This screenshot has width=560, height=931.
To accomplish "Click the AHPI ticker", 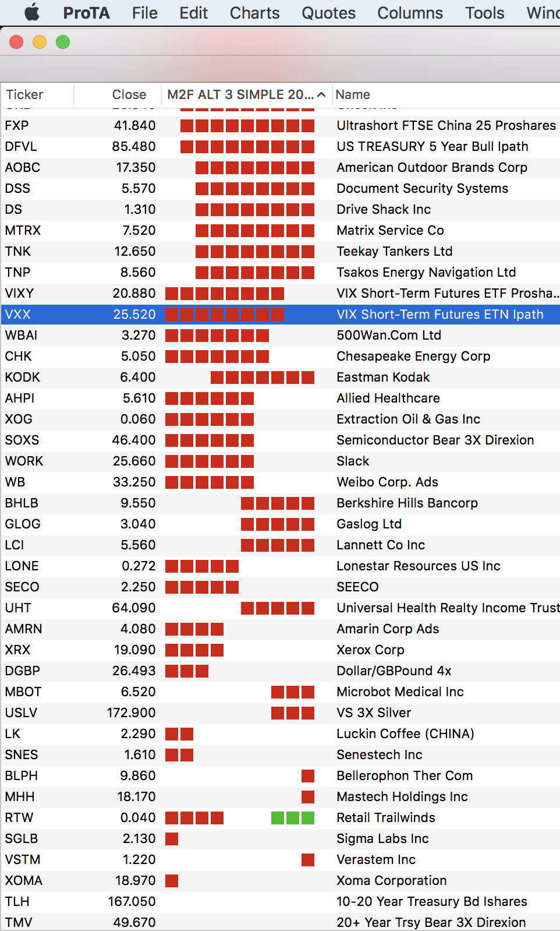I will (x=20, y=398).
